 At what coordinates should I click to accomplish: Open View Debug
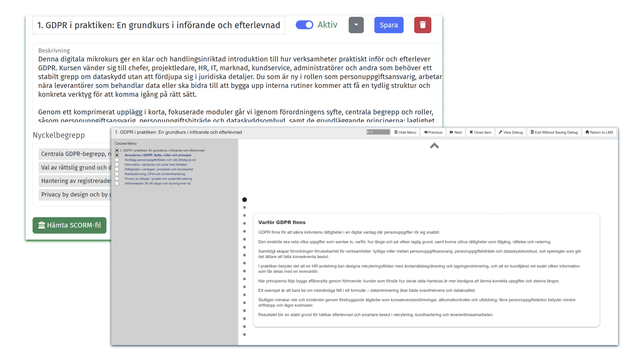tap(511, 132)
